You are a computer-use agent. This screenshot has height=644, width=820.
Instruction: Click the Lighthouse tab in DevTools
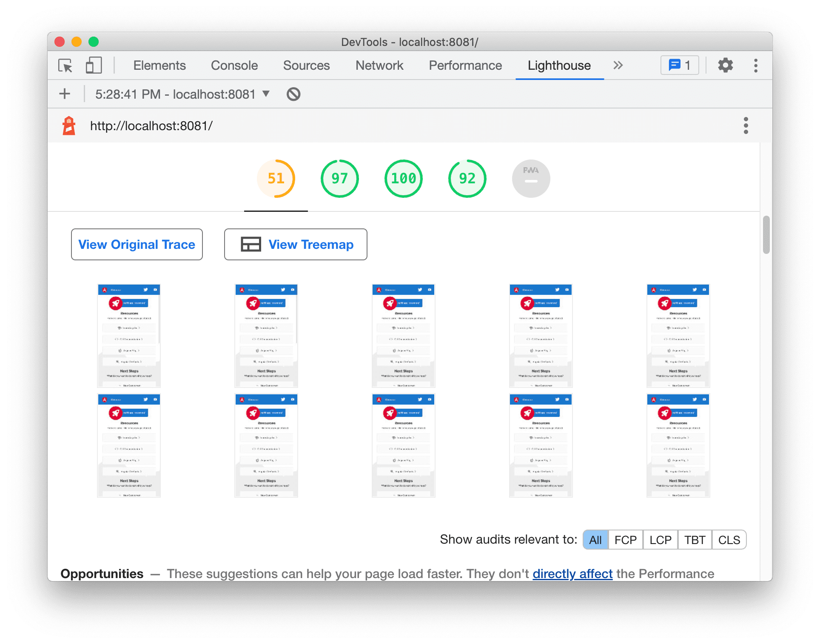[558, 65]
